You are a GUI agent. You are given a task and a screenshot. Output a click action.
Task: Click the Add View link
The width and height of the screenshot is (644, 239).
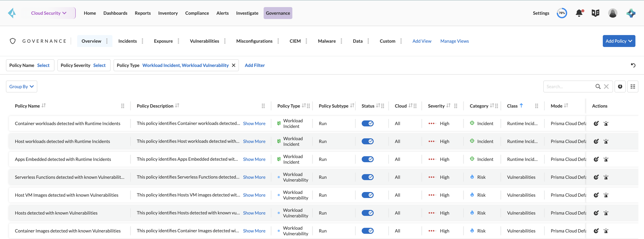[422, 41]
